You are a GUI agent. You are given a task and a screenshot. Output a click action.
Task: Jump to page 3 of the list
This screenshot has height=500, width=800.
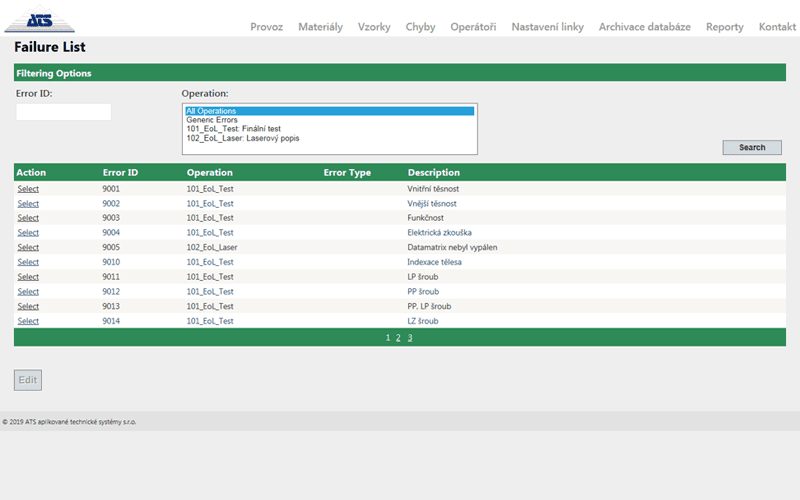point(409,338)
